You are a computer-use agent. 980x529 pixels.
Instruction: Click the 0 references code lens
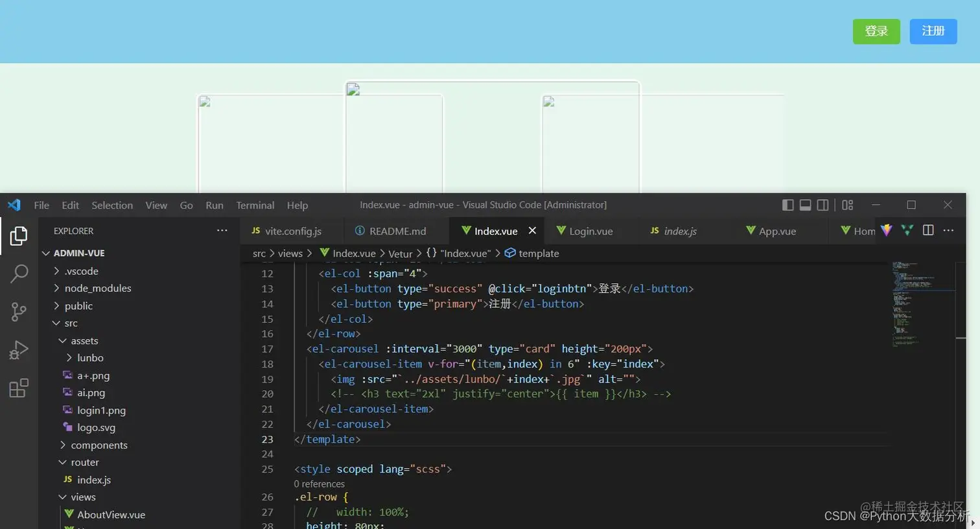click(319, 484)
